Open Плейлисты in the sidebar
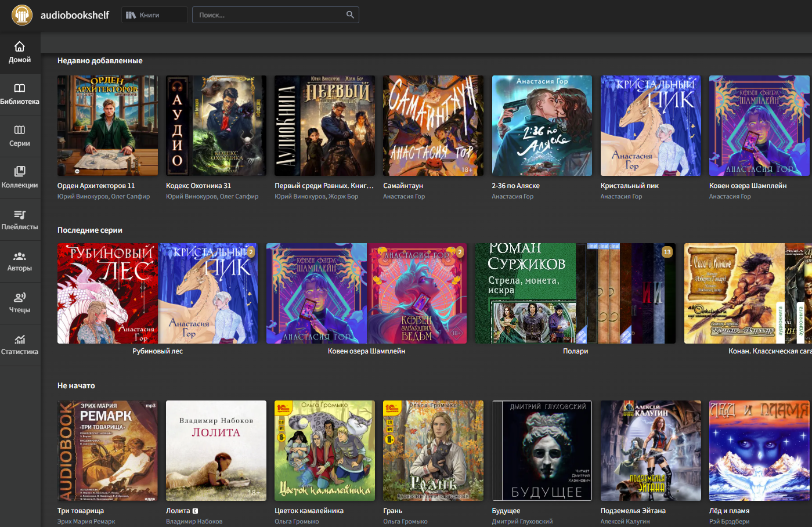 (x=20, y=219)
